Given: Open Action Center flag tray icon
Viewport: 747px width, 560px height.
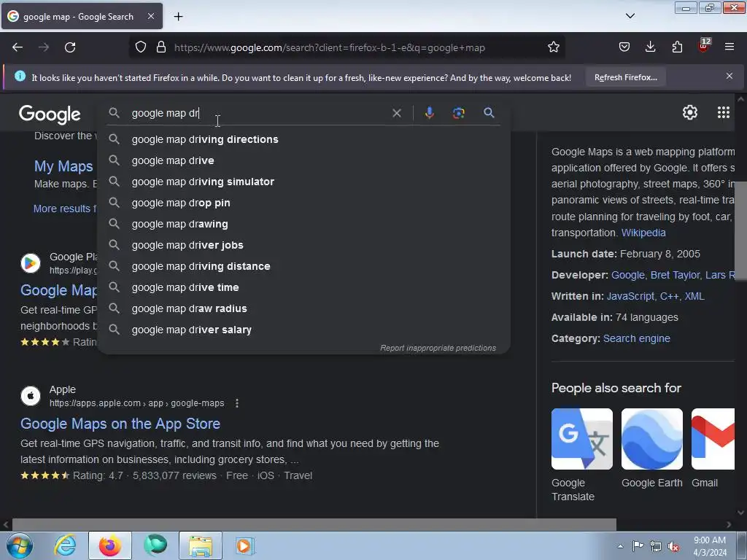Looking at the screenshot, I should [x=638, y=546].
